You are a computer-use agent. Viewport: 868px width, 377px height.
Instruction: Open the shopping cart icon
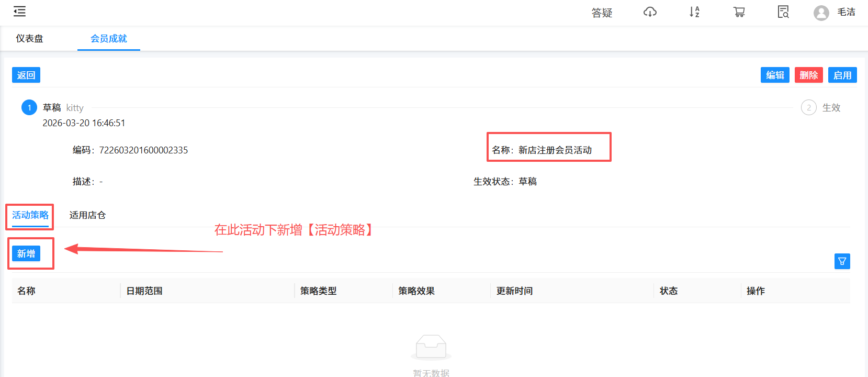click(x=739, y=12)
